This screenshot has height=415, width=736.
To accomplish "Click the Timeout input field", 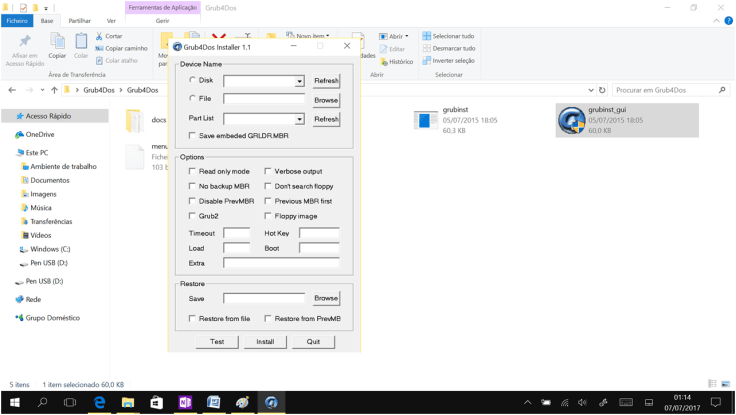I will pos(237,233).
